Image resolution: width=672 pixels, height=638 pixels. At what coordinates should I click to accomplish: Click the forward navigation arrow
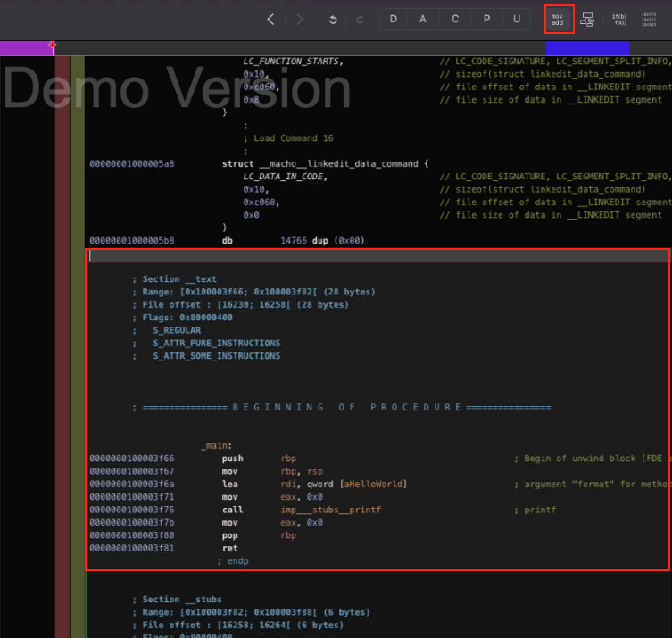pyautogui.click(x=300, y=19)
